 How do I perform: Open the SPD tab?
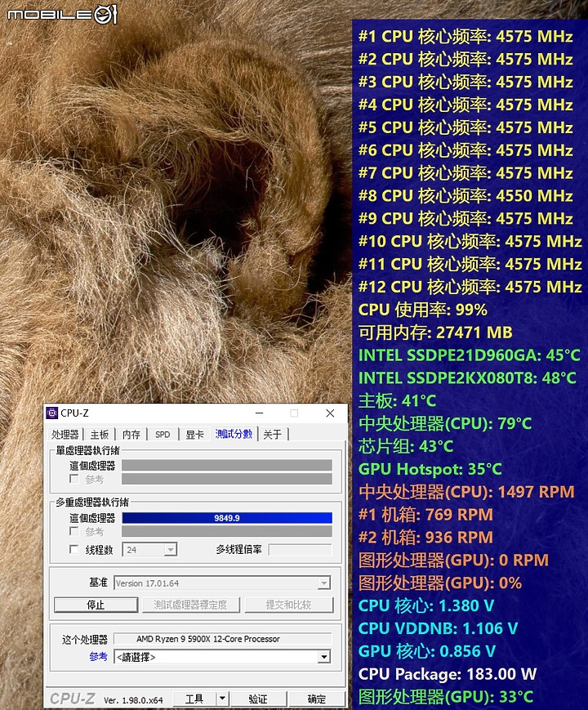point(163,435)
